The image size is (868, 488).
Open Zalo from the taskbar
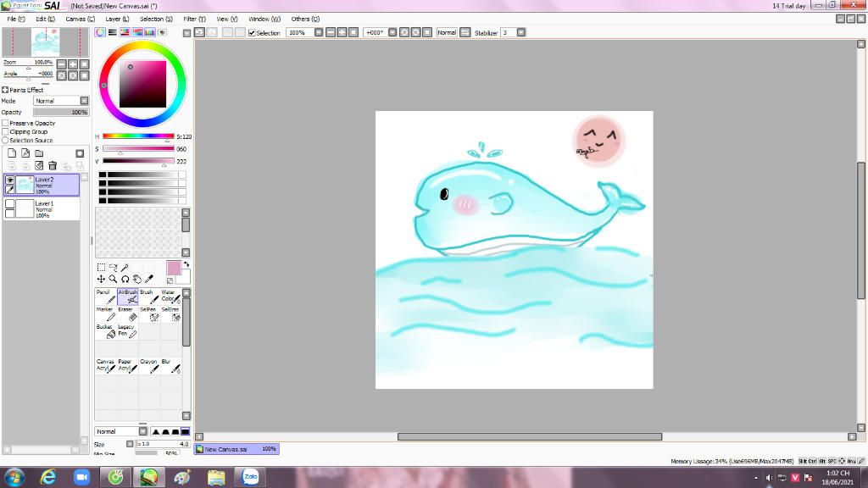[x=250, y=477]
